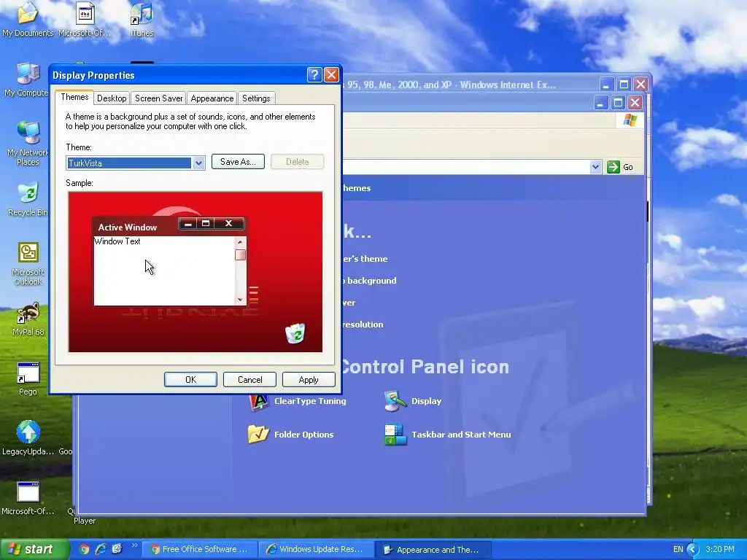Switch to Appearance and The... taskbar button

[433, 550]
